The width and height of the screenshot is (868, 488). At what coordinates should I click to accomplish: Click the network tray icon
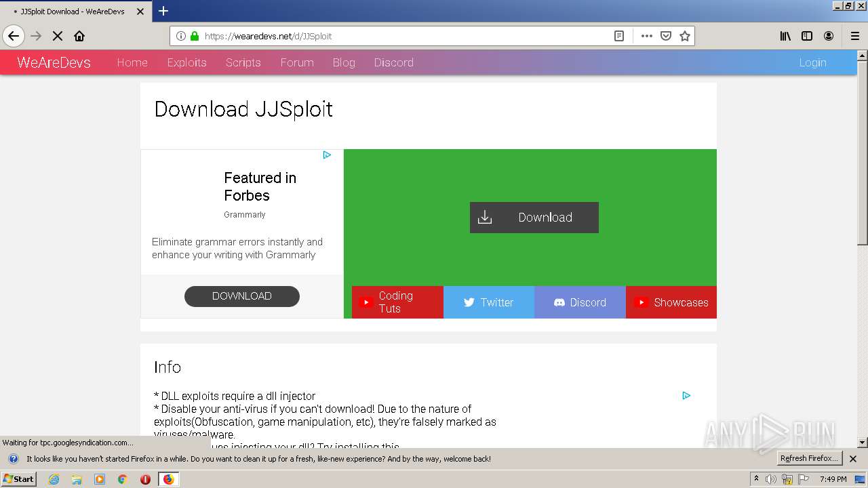[x=787, y=479]
